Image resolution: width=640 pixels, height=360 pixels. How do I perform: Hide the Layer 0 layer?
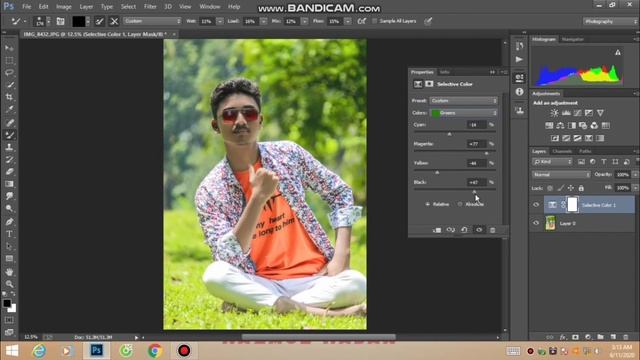(536, 223)
